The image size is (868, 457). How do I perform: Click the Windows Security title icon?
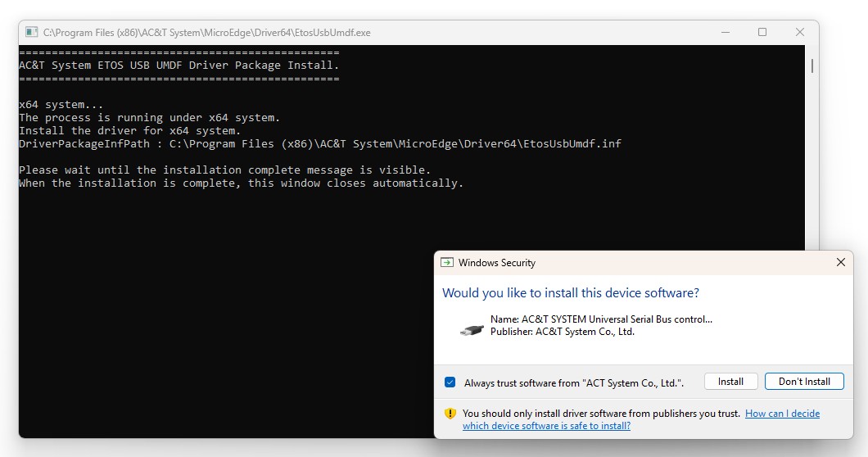[447, 263]
